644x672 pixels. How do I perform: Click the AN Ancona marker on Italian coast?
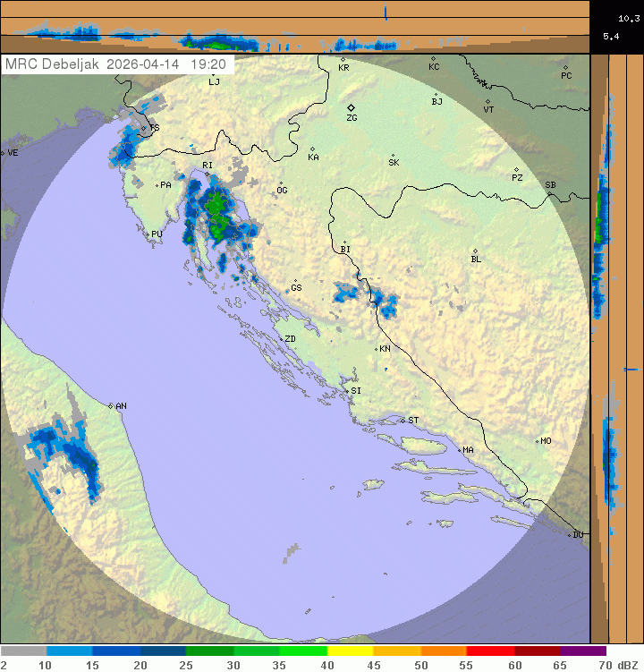click(112, 406)
